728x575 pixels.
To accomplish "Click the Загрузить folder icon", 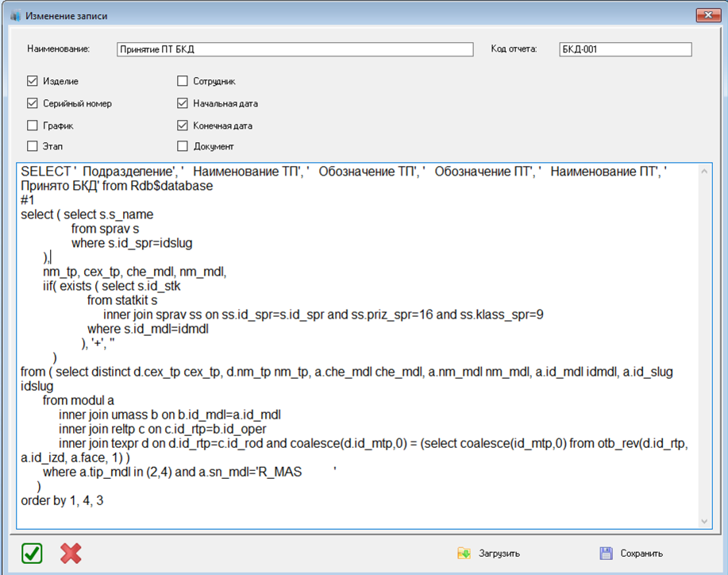I will coord(464,554).
